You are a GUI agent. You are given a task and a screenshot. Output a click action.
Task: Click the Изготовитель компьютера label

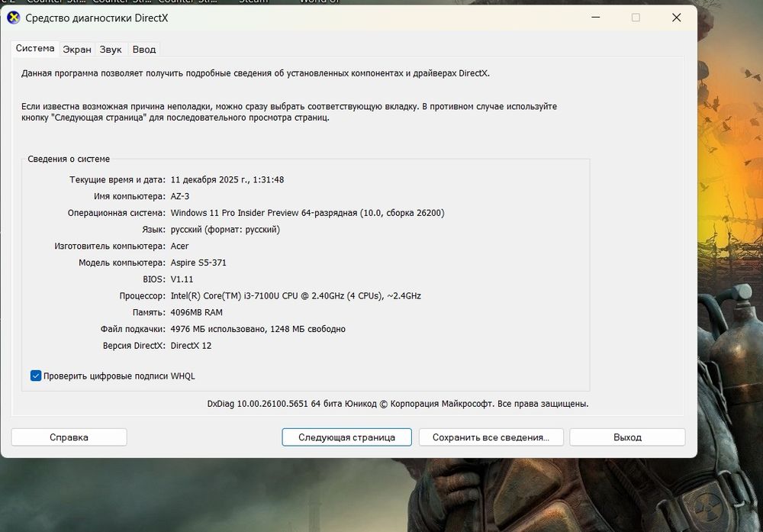(x=110, y=246)
